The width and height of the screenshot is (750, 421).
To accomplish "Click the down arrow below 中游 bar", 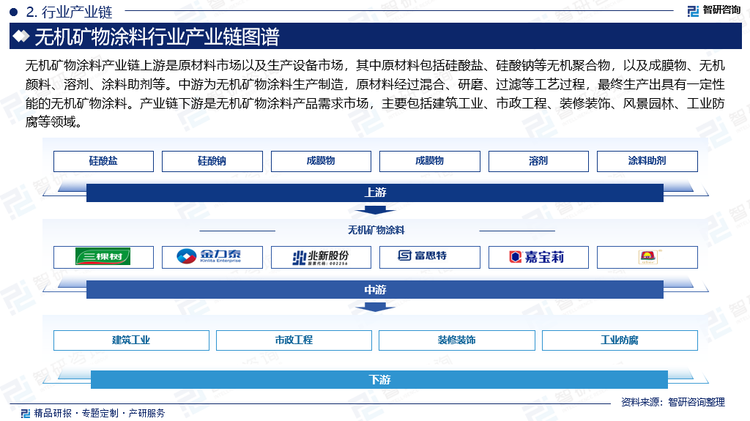I will point(375,307).
